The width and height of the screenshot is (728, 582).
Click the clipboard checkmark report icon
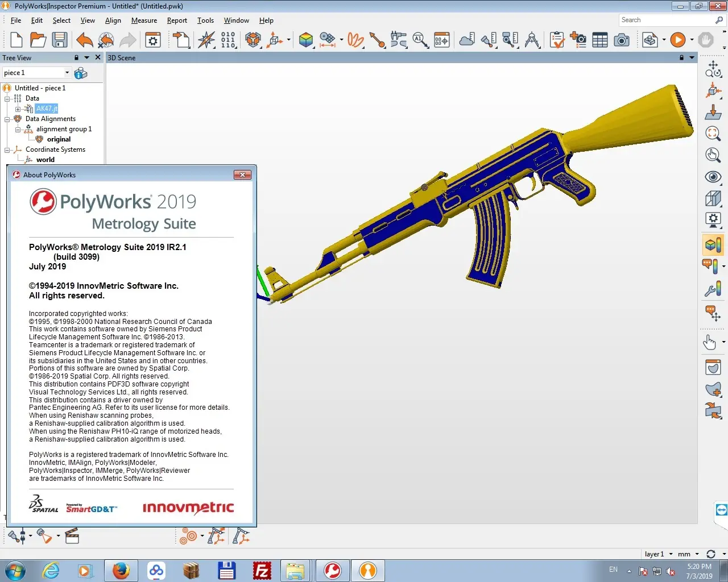pos(557,40)
